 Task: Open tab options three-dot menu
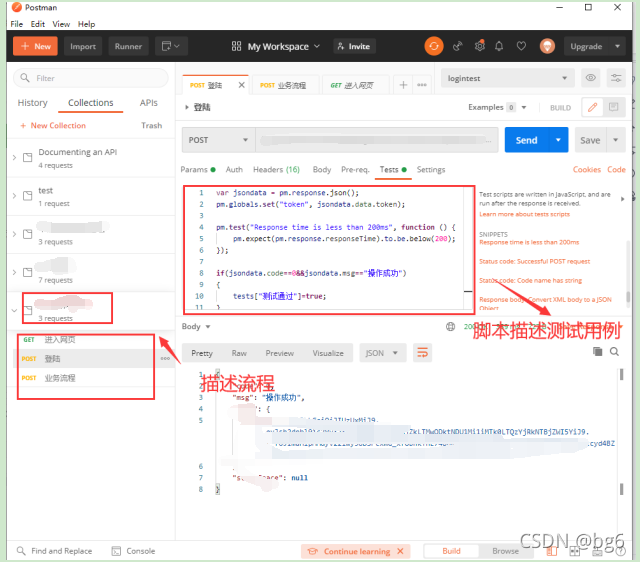(x=422, y=85)
